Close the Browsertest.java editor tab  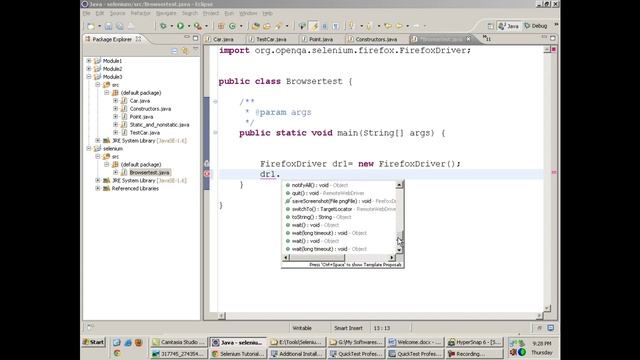pyautogui.click(x=469, y=39)
